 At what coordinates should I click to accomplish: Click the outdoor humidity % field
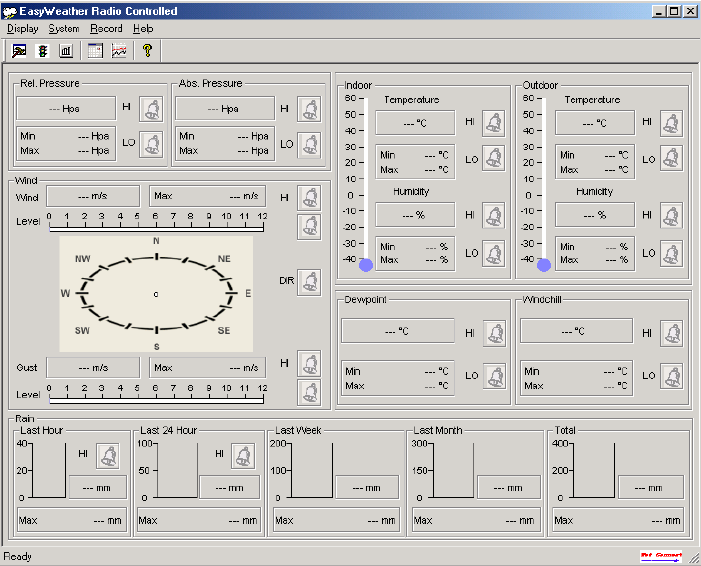click(x=595, y=215)
